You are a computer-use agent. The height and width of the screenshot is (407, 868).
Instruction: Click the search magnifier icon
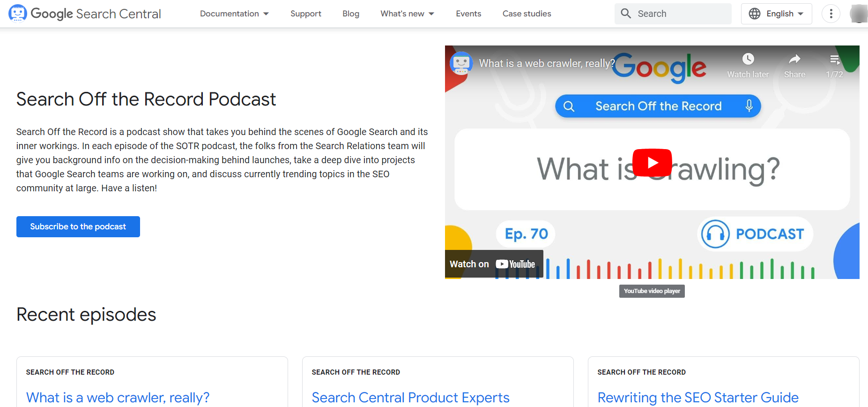pyautogui.click(x=626, y=14)
